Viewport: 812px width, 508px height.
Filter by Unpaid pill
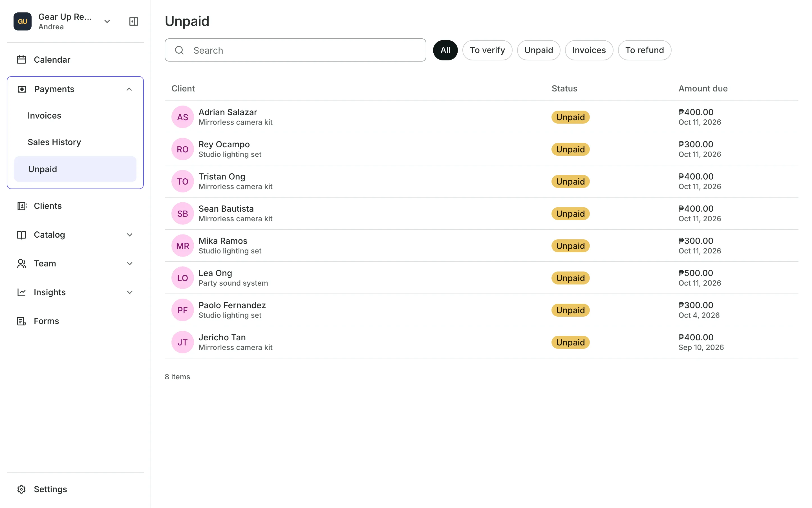tap(539, 50)
